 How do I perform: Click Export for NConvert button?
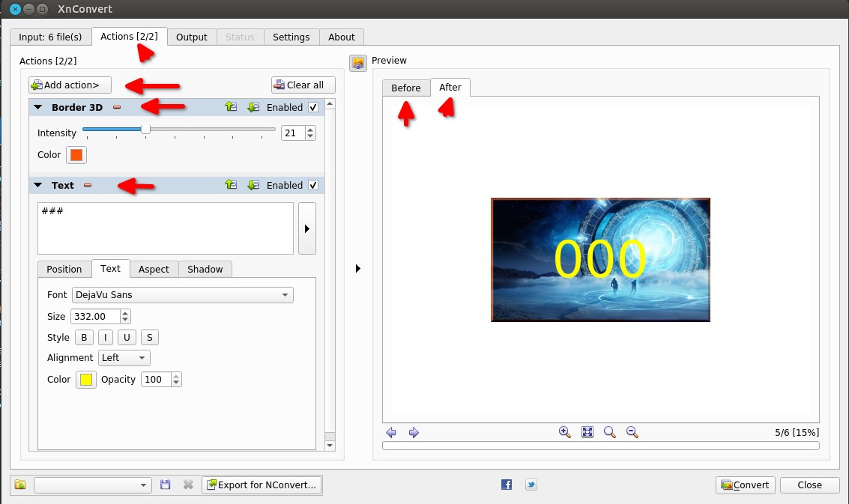point(262,485)
